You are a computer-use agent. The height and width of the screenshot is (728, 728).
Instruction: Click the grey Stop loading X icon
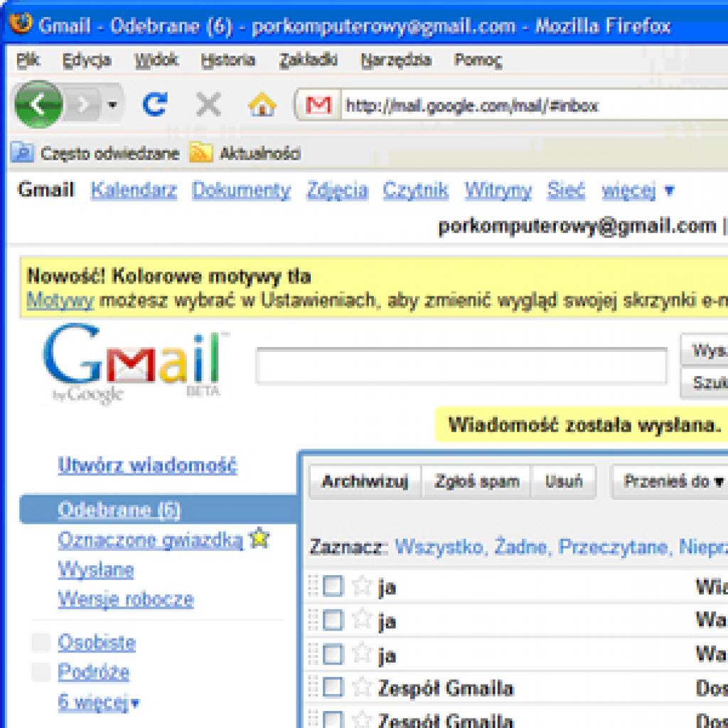208,104
